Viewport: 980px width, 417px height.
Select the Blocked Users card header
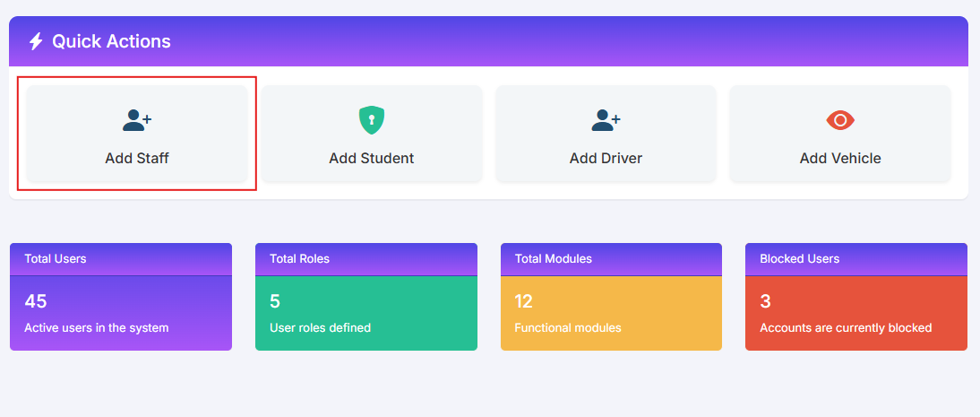click(856, 259)
